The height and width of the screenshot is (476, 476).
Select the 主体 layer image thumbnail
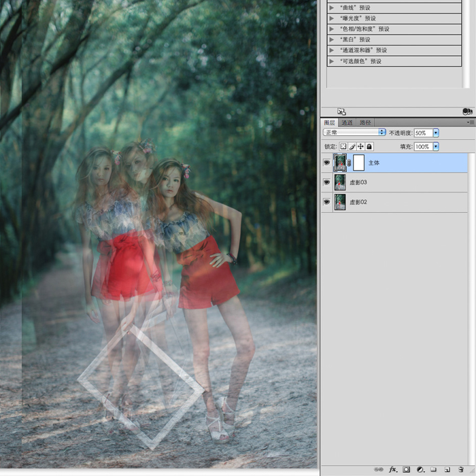pos(340,163)
